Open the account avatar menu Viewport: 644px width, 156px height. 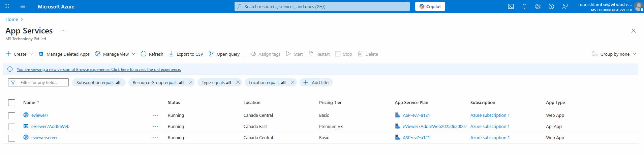click(x=639, y=6)
